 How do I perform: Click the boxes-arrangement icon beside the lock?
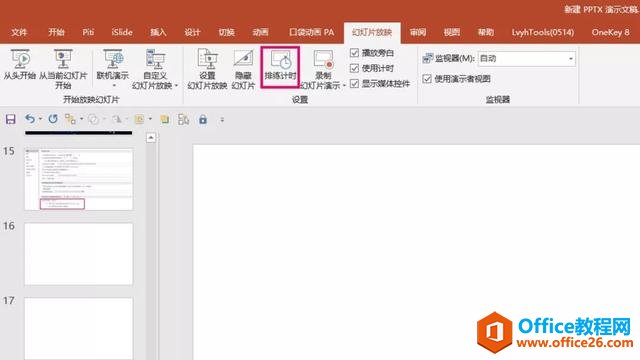pos(183,119)
